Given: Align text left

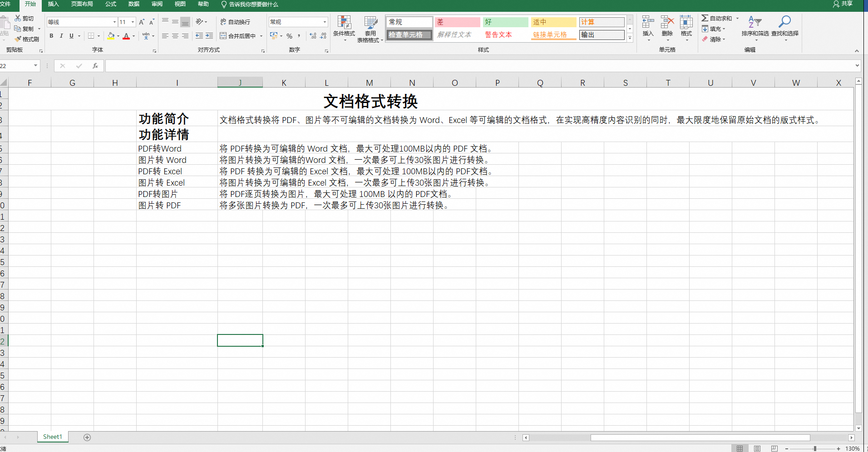Looking at the screenshot, I should [165, 36].
